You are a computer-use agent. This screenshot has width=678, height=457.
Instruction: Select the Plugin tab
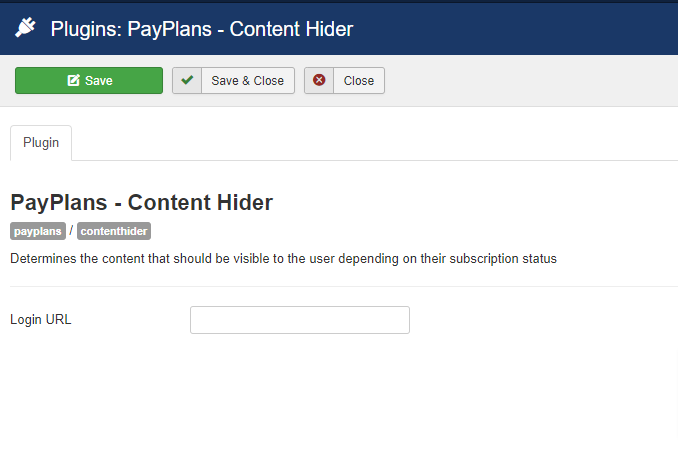(41, 143)
